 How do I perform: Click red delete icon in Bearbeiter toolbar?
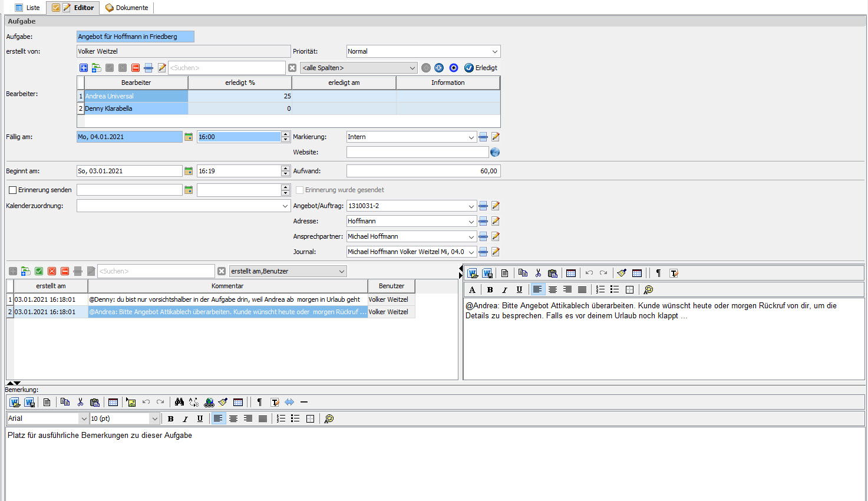tap(136, 68)
